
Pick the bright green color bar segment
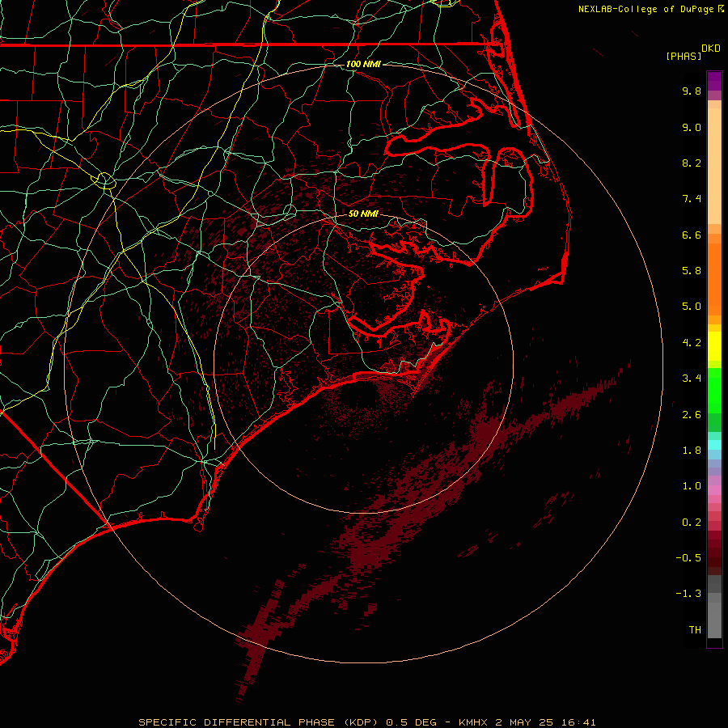coord(714,390)
